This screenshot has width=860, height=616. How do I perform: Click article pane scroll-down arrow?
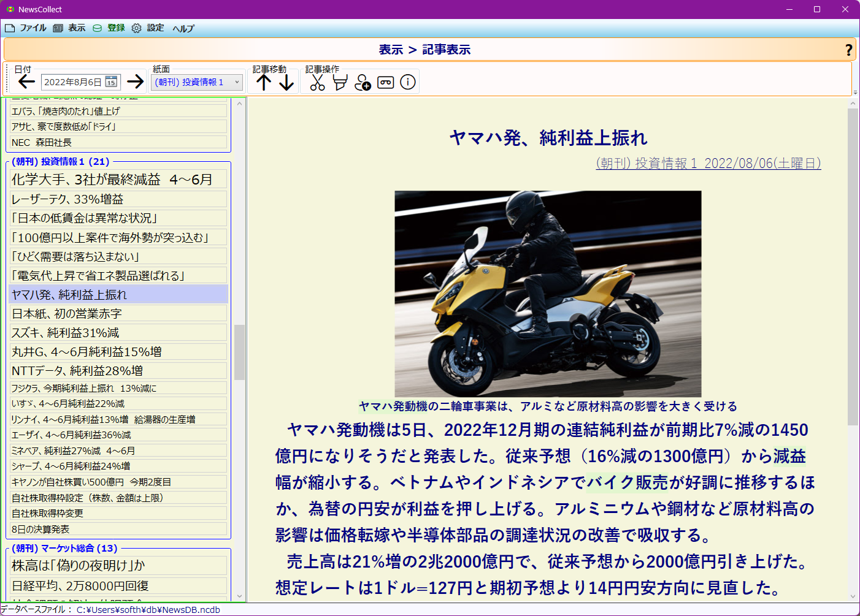(853, 596)
